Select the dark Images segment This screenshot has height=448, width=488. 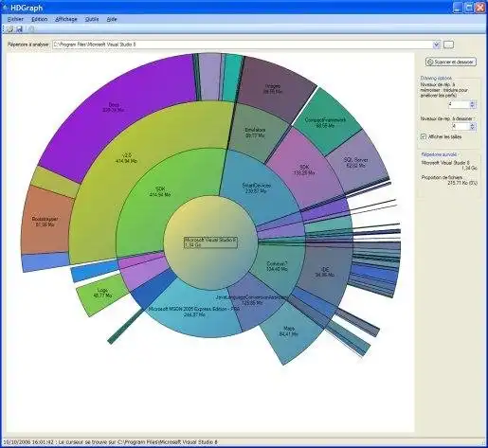pos(273,89)
